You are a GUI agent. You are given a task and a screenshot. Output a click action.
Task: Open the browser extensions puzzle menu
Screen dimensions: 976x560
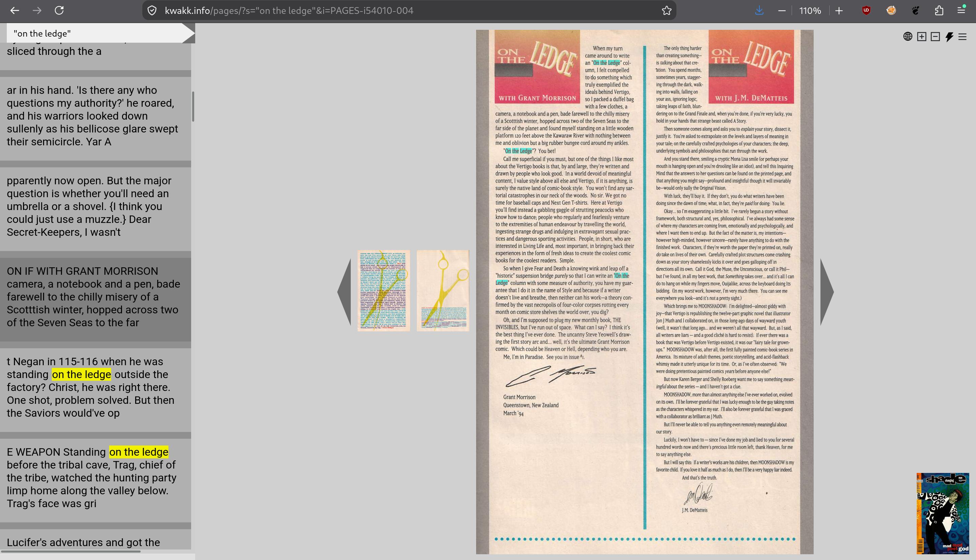click(x=939, y=11)
